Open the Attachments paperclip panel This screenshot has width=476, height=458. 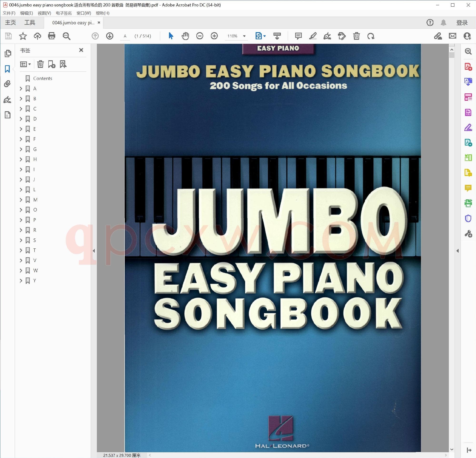[8, 84]
